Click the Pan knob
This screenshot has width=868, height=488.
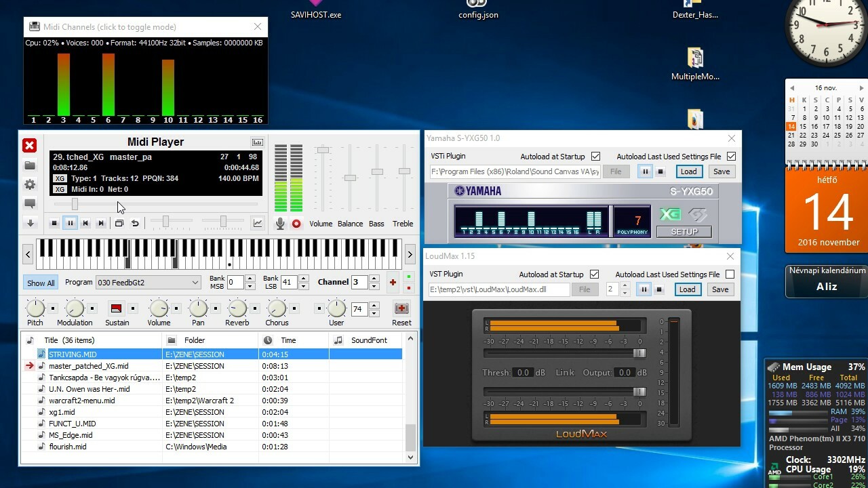coord(198,308)
